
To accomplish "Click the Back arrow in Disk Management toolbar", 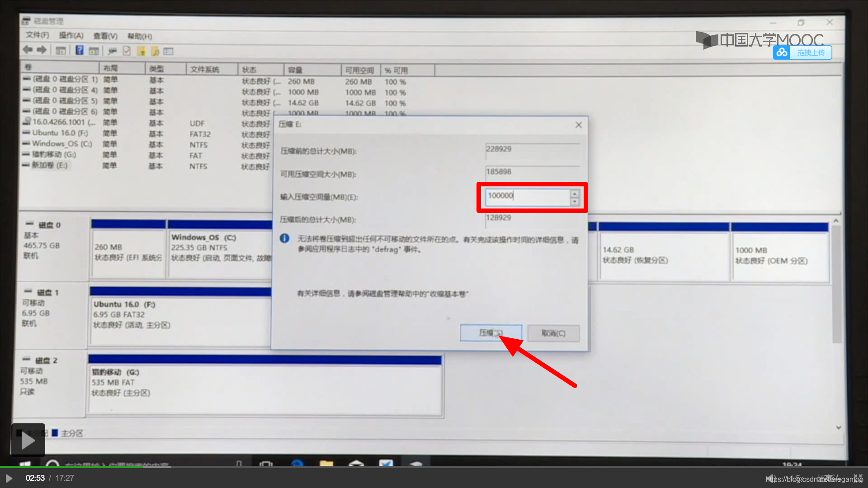I will tap(28, 50).
